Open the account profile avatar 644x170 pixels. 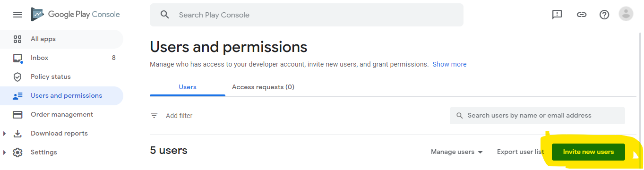point(626,14)
